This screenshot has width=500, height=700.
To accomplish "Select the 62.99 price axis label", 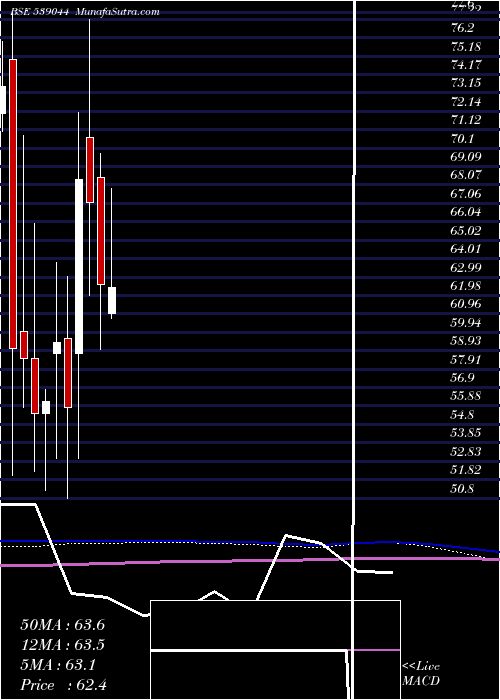I will click(467, 267).
